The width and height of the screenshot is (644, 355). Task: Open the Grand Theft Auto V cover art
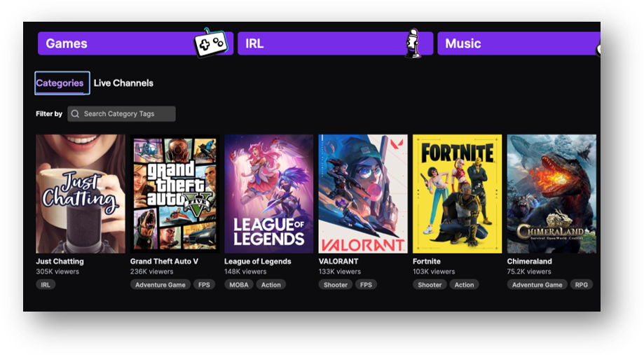174,194
